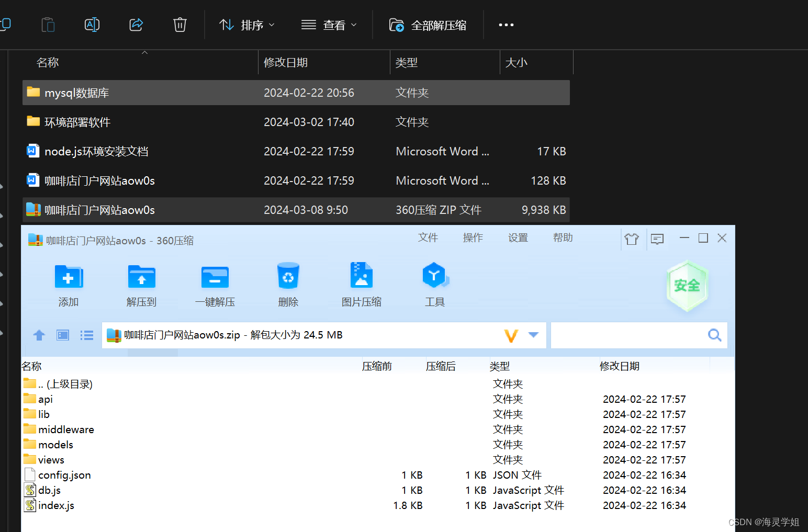Open the 查看 view dropdown
Image resolution: width=808 pixels, height=532 pixels.
[x=329, y=25]
